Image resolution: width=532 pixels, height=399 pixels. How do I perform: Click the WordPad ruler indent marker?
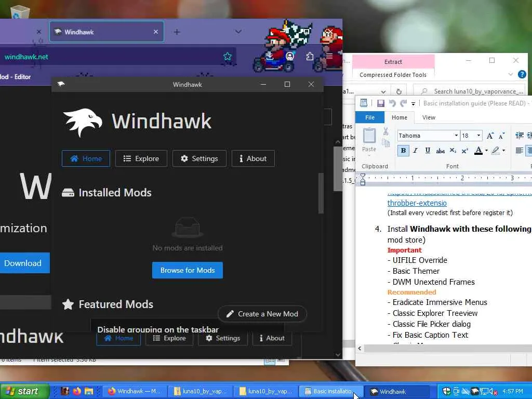[363, 179]
